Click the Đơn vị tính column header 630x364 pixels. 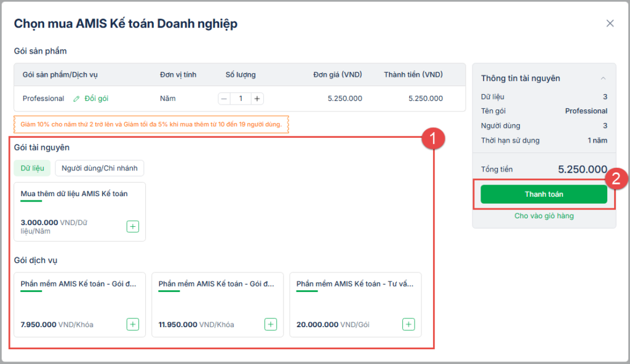pyautogui.click(x=178, y=75)
